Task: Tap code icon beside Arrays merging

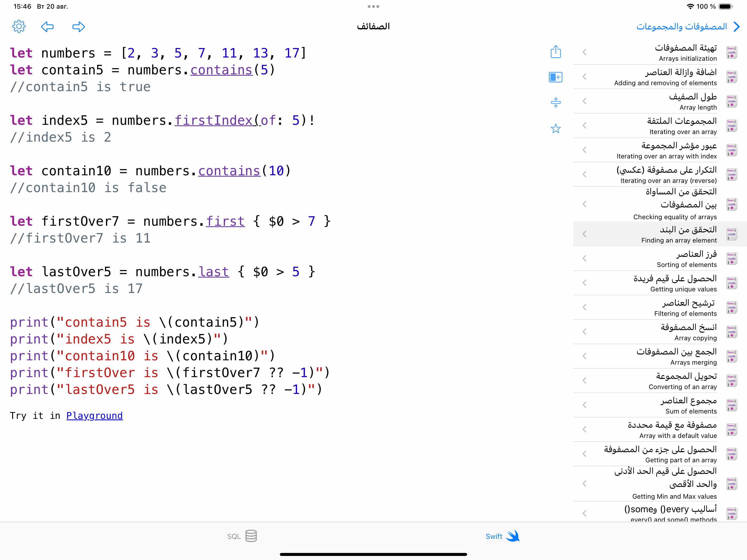Action: (x=732, y=356)
